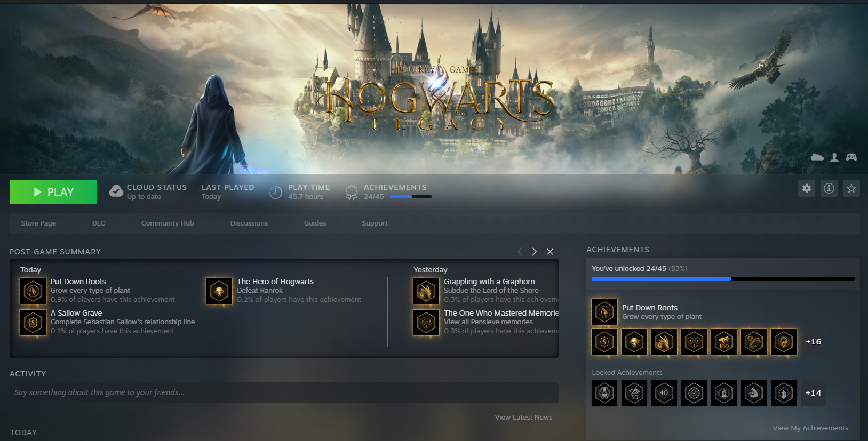Click locked crouching beast achievement icon
This screenshot has width=868, height=441.
(754, 393)
